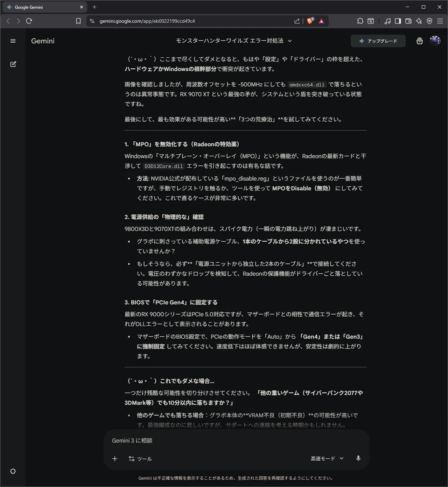Expand the conversation title dropdown chevron
Screen dimensions: 448x487
point(290,41)
